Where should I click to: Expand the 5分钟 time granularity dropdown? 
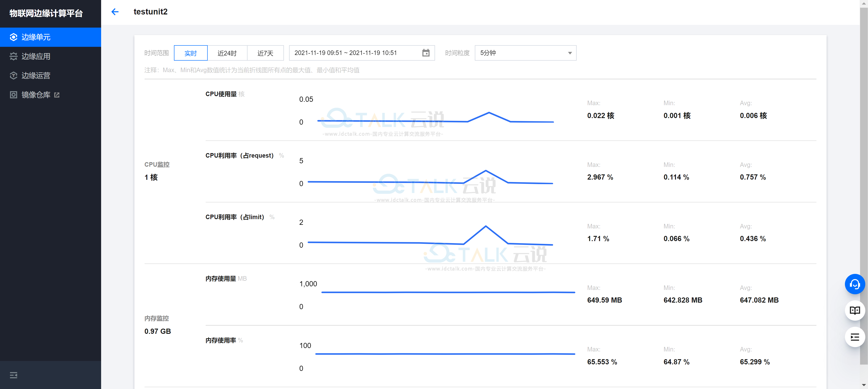click(x=526, y=53)
